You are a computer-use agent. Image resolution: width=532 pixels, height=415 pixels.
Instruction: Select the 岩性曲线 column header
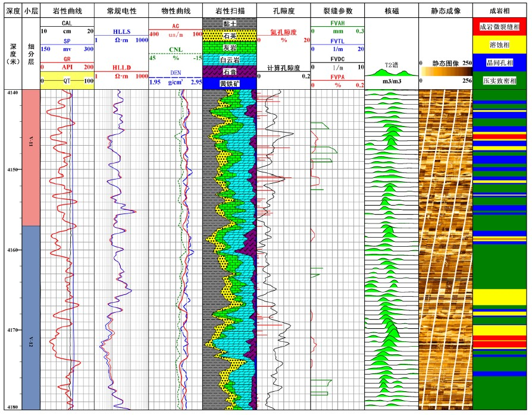67,11
